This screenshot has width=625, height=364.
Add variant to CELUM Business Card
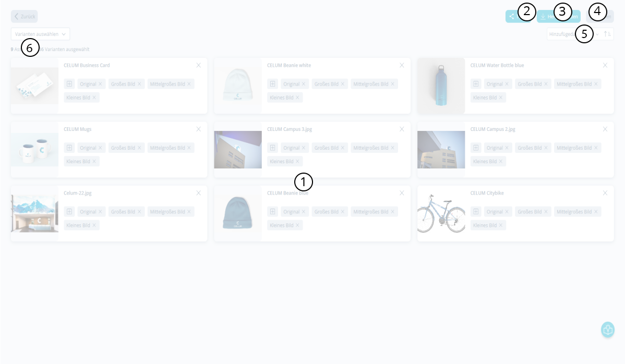[x=69, y=84]
